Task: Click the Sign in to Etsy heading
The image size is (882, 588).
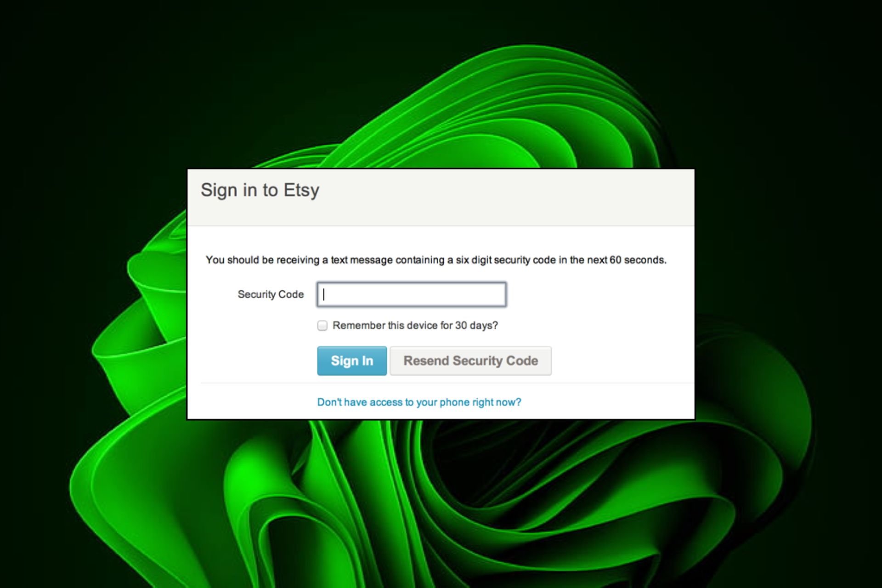Action: click(260, 190)
